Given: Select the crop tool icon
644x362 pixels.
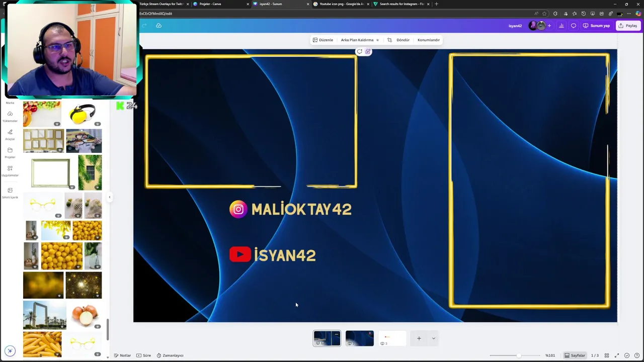Looking at the screenshot, I should click(389, 40).
